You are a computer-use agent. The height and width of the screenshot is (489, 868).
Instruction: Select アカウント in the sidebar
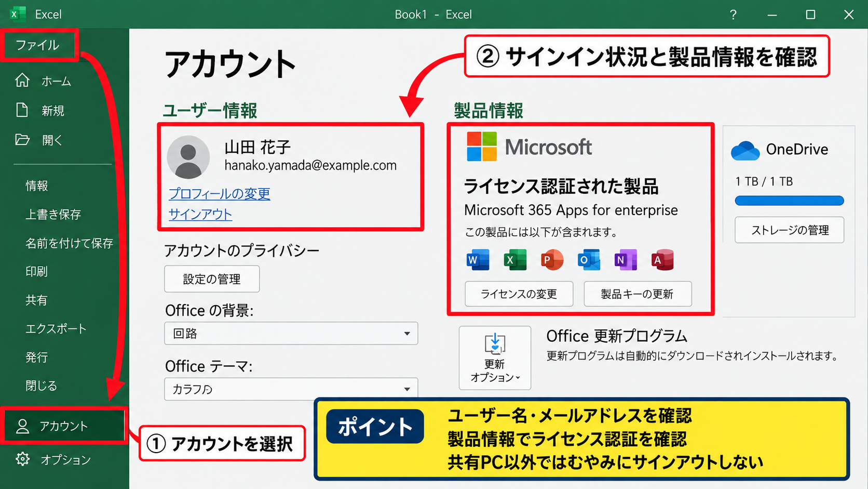point(64,426)
